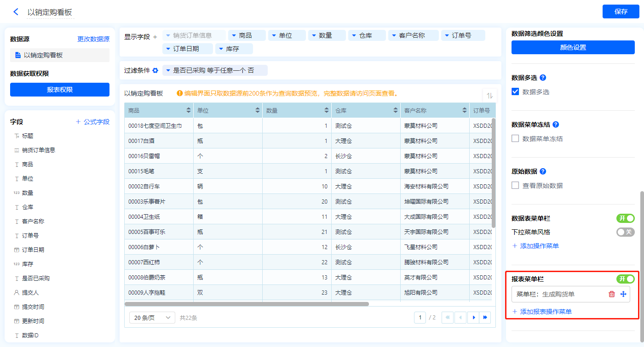644x347 pixels.
Task: Click the plus icon next to 显示字段
Action: pos(155,37)
